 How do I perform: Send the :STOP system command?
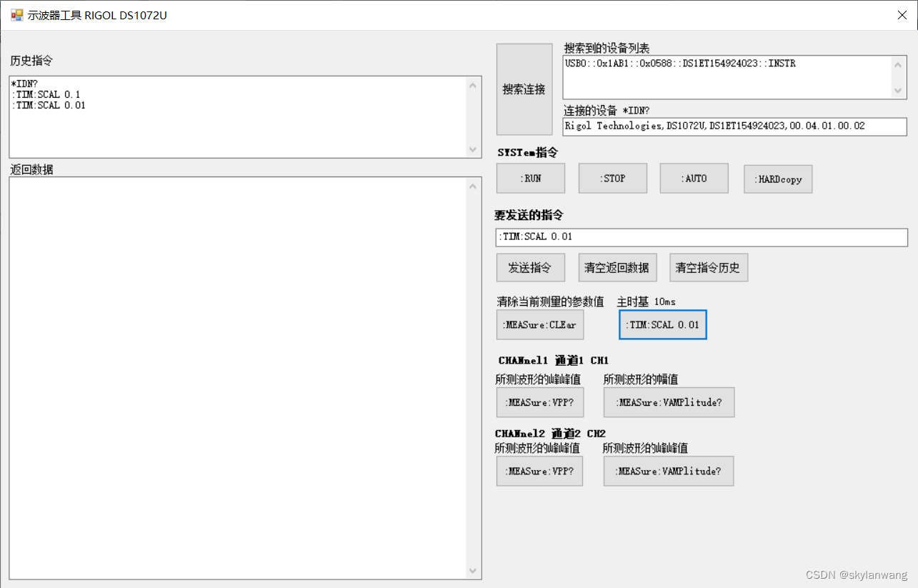pyautogui.click(x=613, y=179)
